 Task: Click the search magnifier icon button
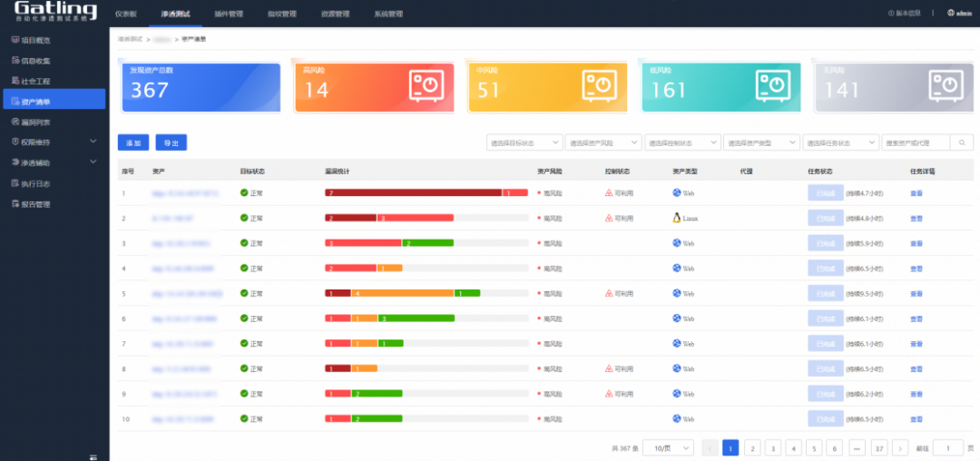point(961,142)
